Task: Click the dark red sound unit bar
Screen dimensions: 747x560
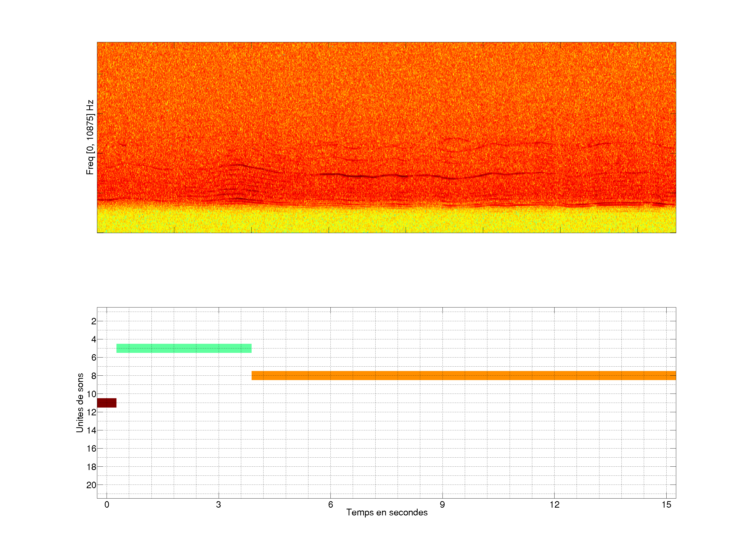Action: click(x=106, y=403)
